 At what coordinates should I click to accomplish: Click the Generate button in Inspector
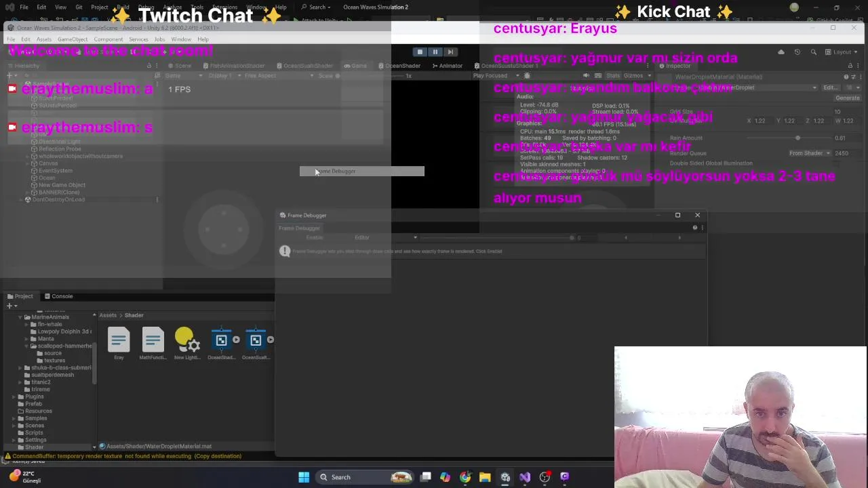pos(847,98)
